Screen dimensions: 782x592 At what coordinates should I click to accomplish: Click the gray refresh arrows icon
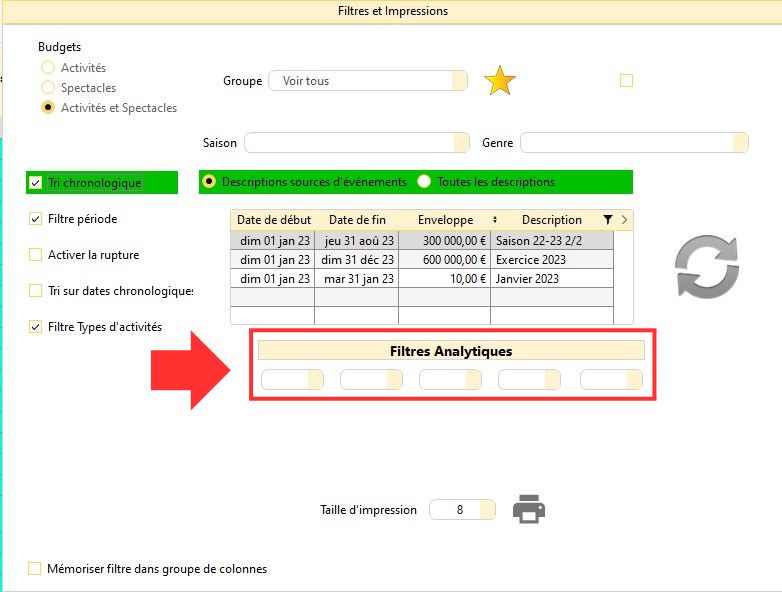pos(706,267)
